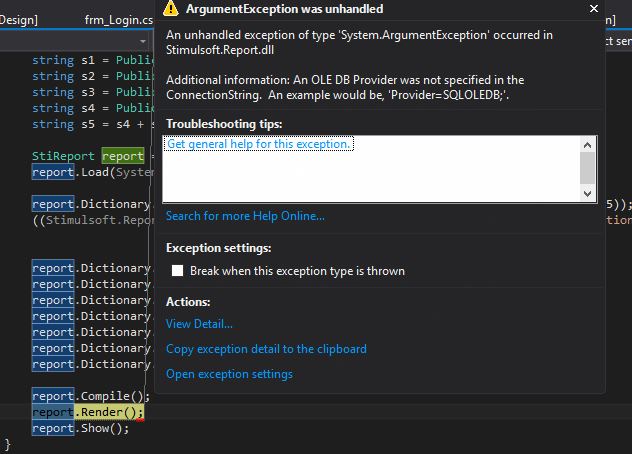
Task: Open 'Get general help for this exception' link
Action: pyautogui.click(x=258, y=144)
